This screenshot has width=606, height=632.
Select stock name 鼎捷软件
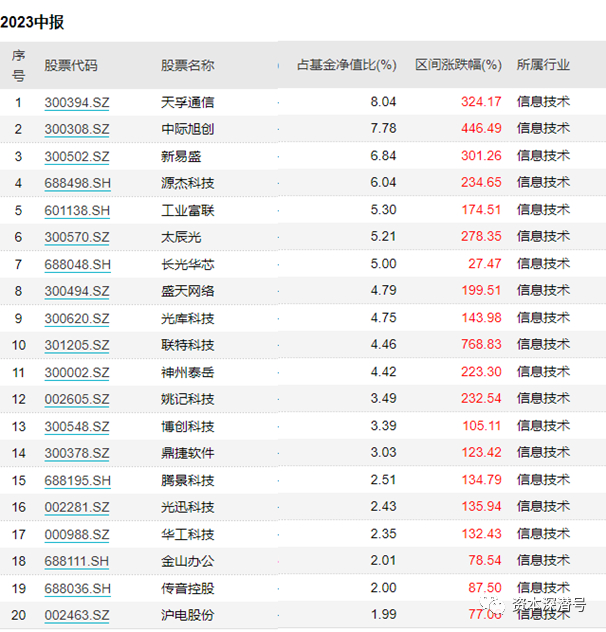[187, 453]
